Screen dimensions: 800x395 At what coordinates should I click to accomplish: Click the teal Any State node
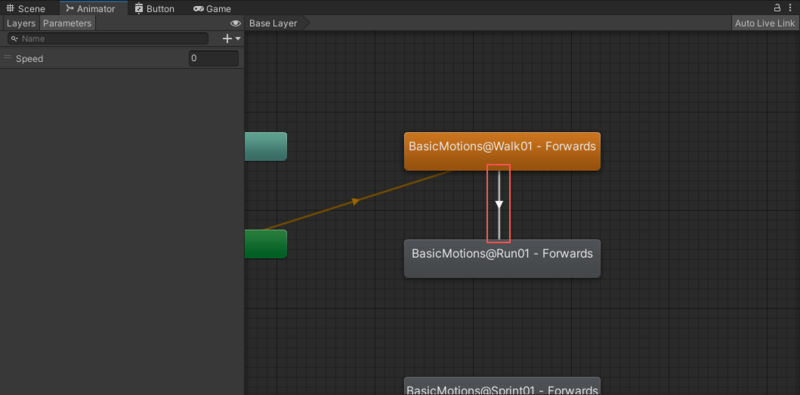click(x=266, y=146)
